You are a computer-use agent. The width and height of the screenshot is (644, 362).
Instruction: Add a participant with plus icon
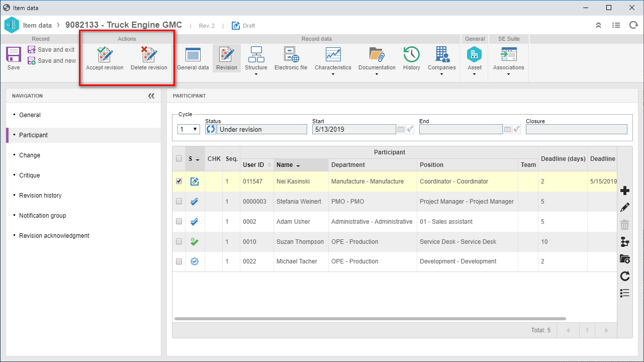click(x=625, y=191)
